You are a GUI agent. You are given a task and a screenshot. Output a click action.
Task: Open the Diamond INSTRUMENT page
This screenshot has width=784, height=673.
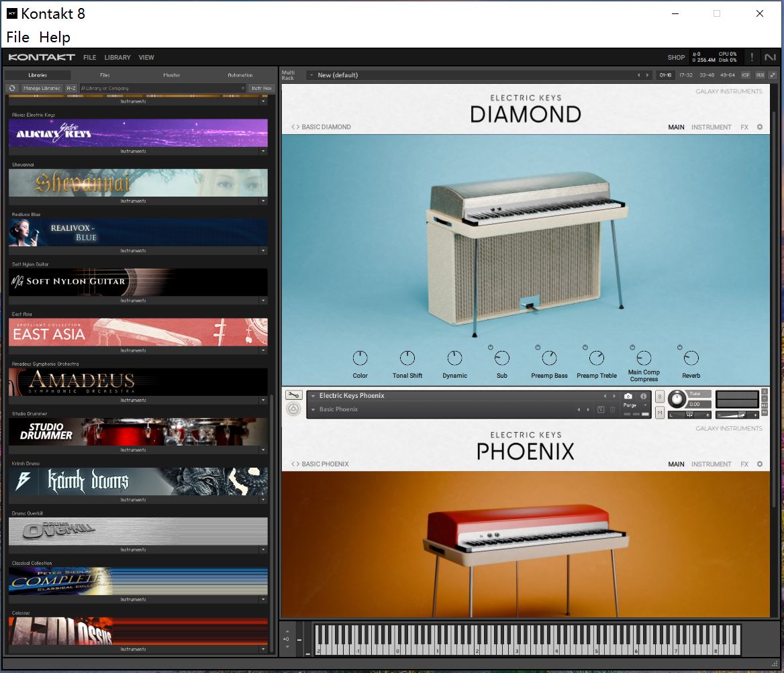click(x=711, y=127)
